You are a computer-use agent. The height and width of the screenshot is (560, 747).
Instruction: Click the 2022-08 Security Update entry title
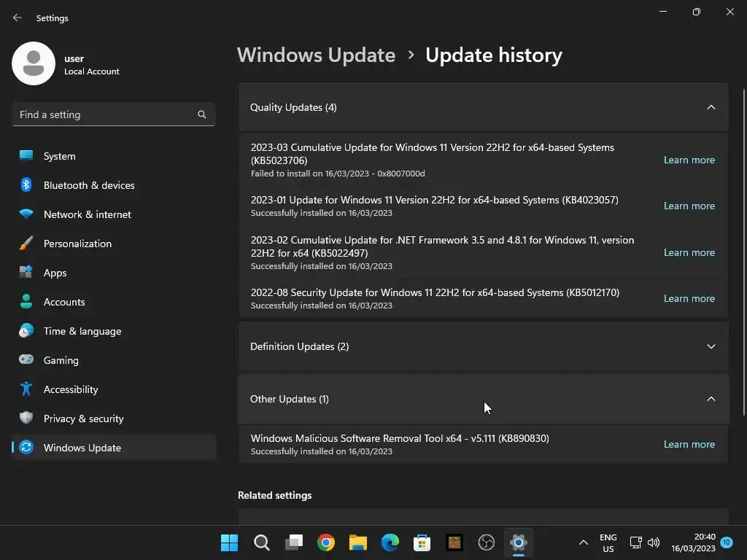tap(435, 292)
